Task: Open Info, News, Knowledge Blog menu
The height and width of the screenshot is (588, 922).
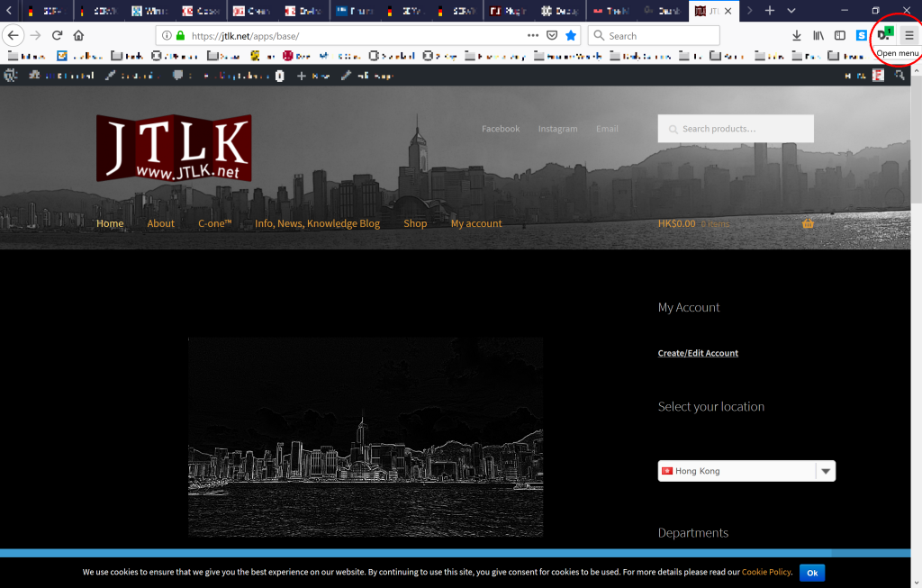Action: pyautogui.click(x=317, y=223)
